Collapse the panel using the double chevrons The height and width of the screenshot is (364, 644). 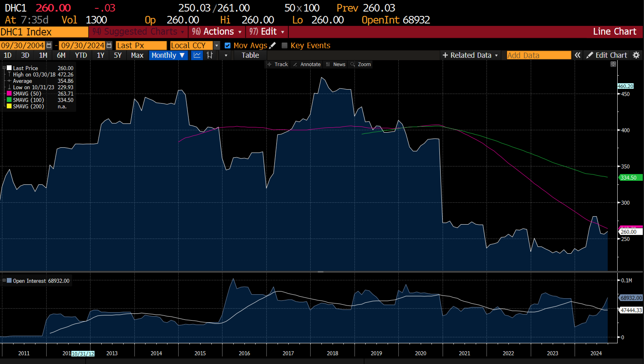click(x=578, y=55)
